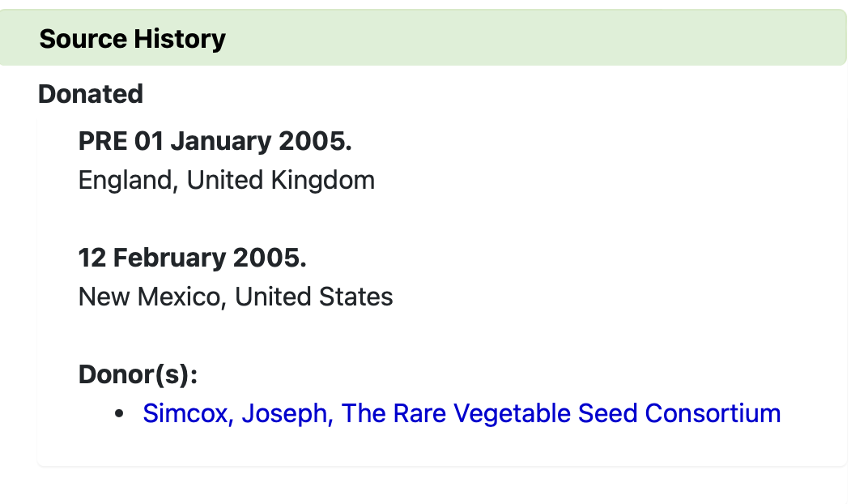Click the Source History title text
The image size is (868, 504).
click(133, 39)
